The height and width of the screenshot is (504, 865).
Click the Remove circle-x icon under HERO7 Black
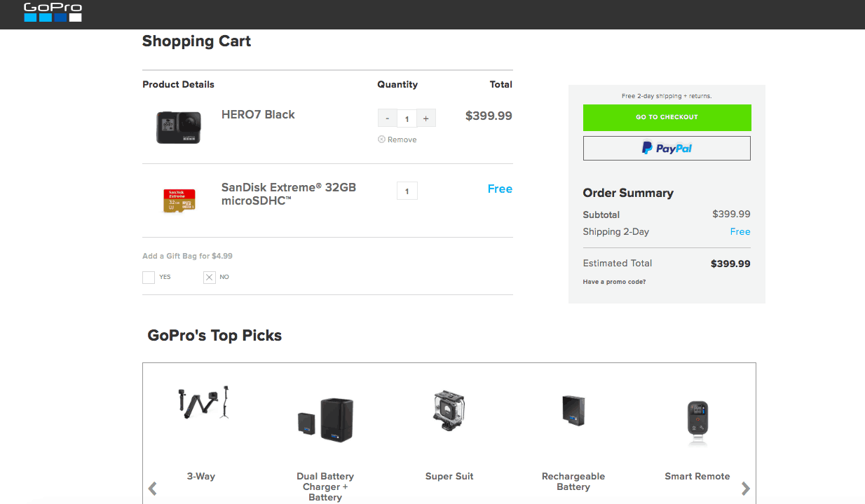pos(382,139)
